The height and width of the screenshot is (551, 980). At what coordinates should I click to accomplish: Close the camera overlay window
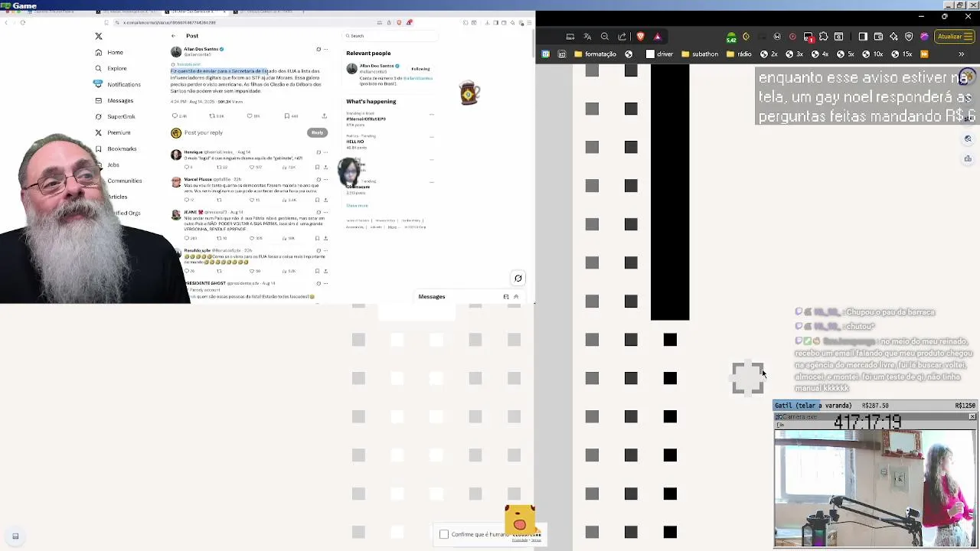pyautogui.click(x=972, y=417)
